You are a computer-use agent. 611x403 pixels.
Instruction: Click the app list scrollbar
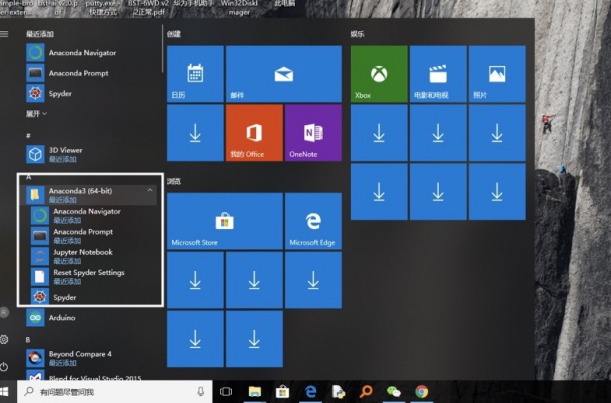coord(162,49)
